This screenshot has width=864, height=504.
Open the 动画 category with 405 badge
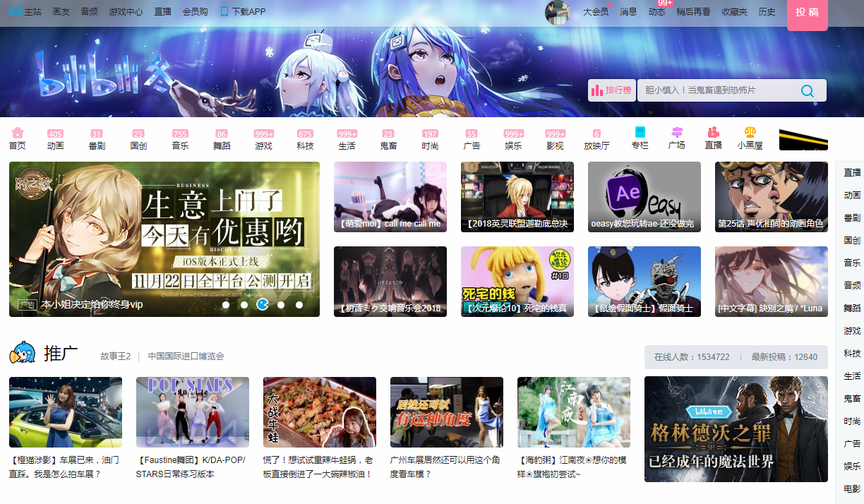[56, 140]
